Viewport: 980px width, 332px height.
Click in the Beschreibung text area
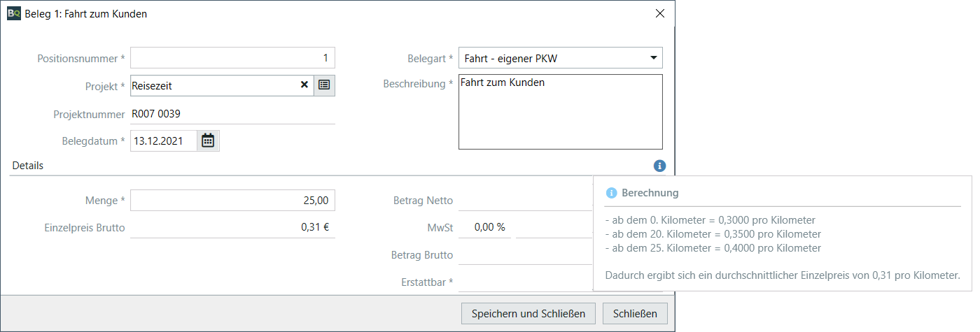(560, 112)
